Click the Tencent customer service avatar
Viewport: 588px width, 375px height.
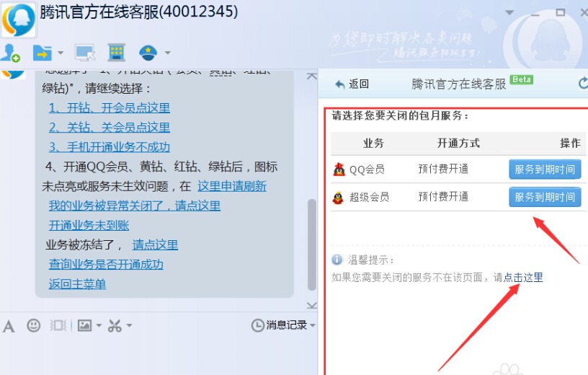click(19, 19)
